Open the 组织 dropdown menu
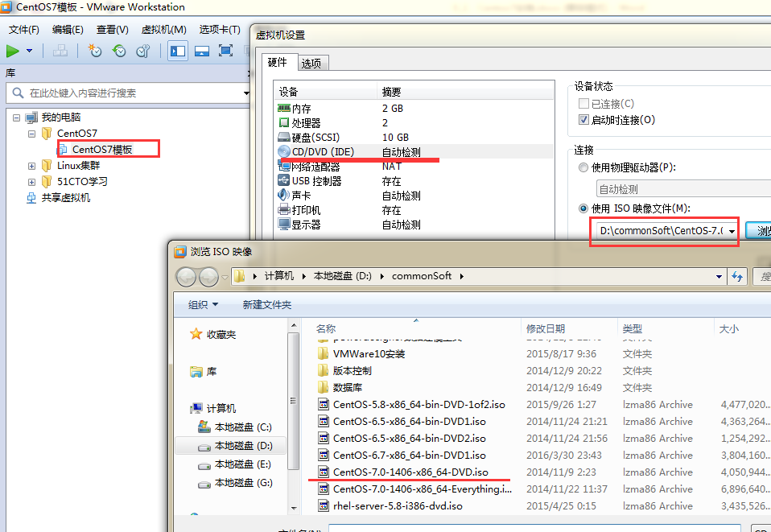The image size is (771, 532). pyautogui.click(x=203, y=305)
